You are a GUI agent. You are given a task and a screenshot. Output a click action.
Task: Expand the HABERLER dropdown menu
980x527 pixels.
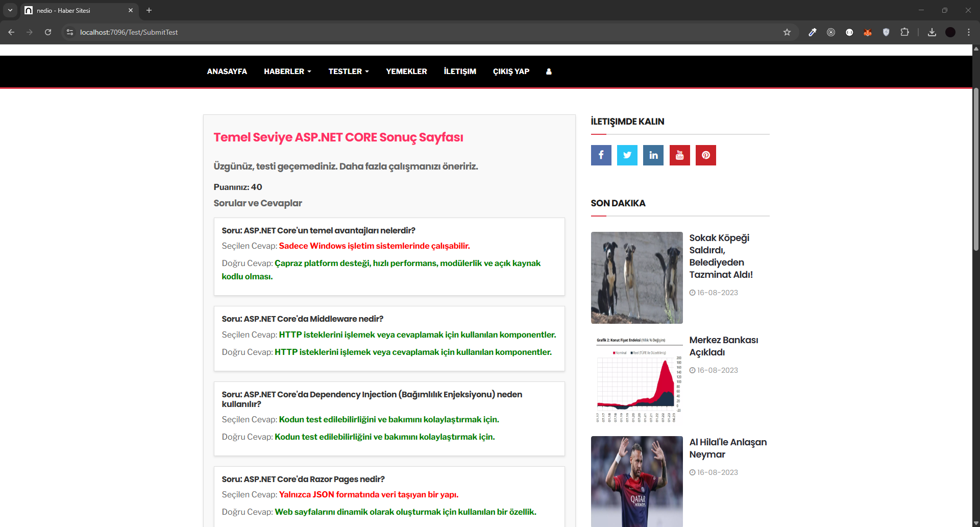pos(287,71)
